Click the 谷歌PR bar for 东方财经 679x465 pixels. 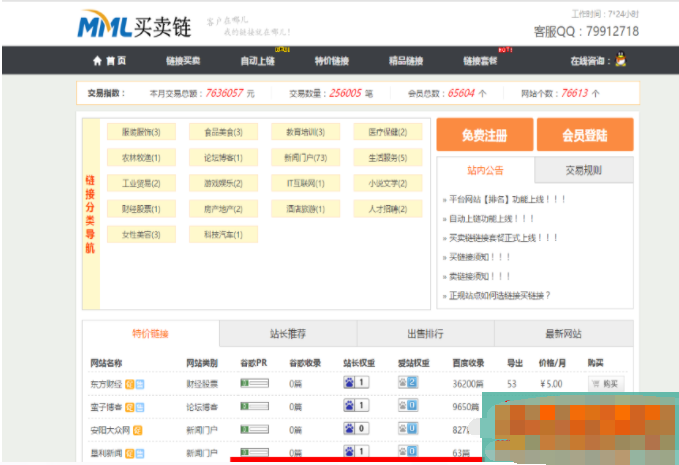point(254,382)
